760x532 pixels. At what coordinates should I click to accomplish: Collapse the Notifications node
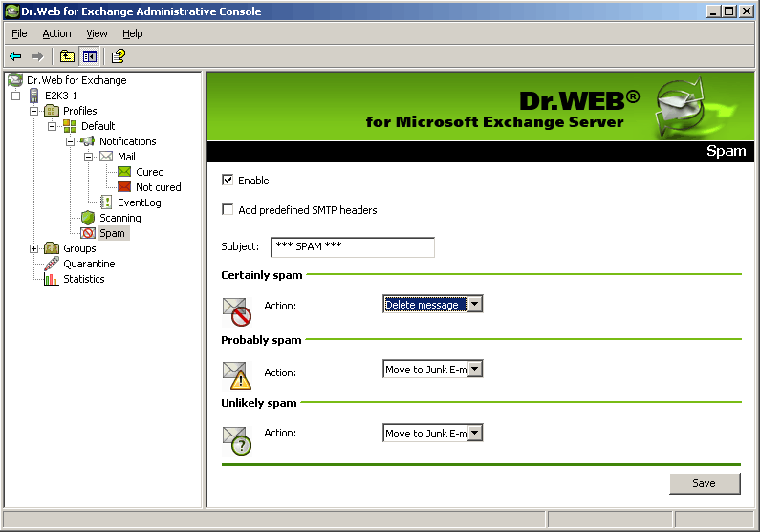coord(71,141)
